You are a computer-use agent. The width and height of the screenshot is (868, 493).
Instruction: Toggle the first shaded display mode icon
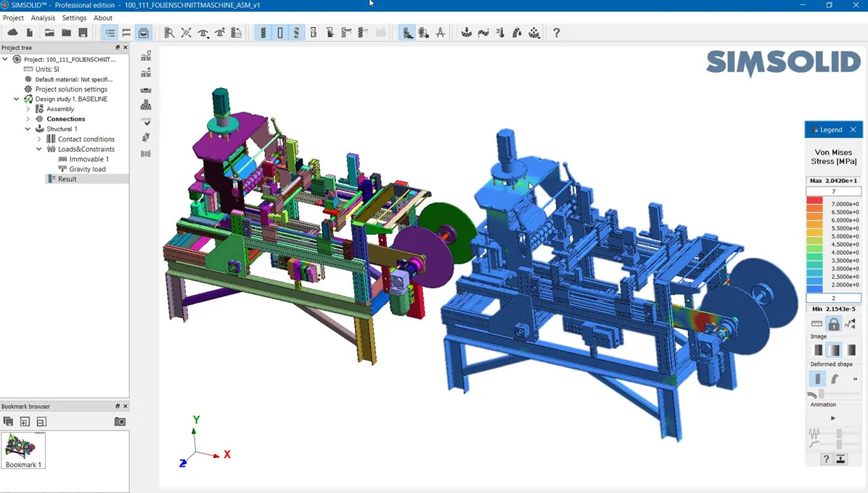point(263,33)
